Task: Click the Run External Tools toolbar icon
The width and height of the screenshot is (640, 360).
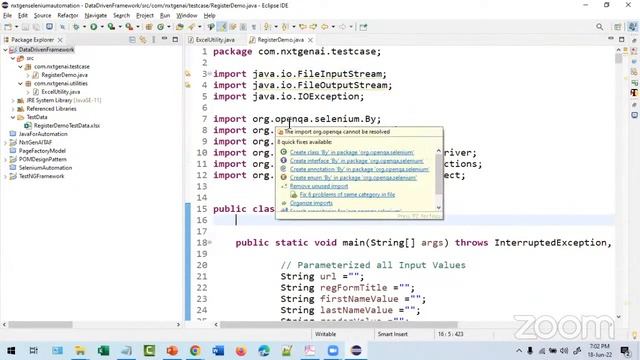Action: (129, 27)
